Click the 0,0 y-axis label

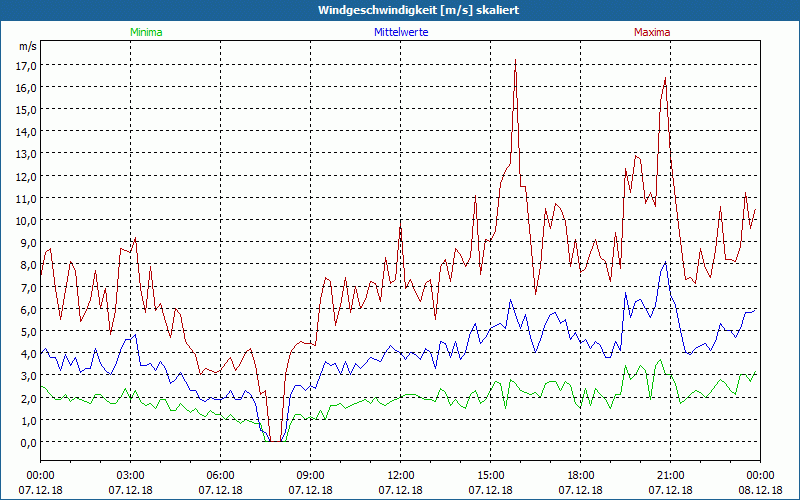[x=26, y=442]
